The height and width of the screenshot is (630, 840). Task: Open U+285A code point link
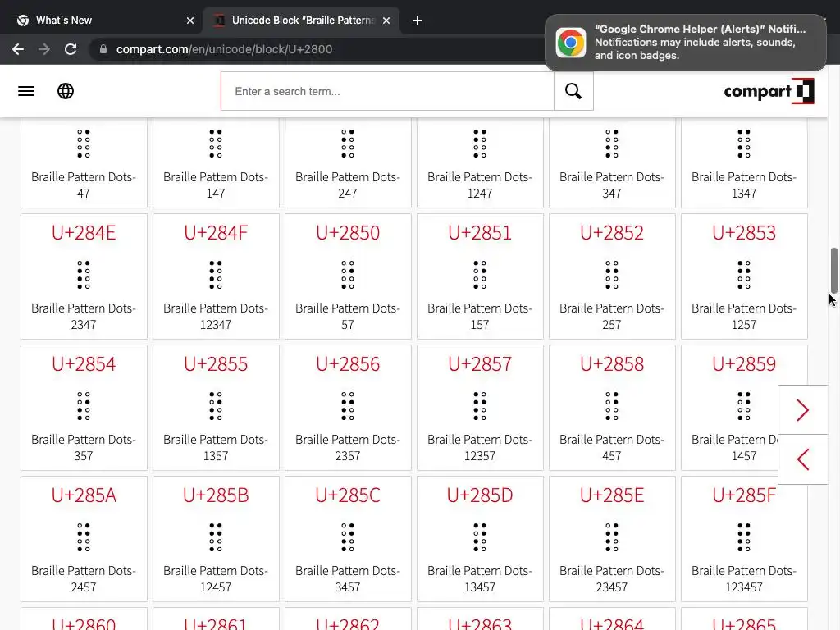84,495
